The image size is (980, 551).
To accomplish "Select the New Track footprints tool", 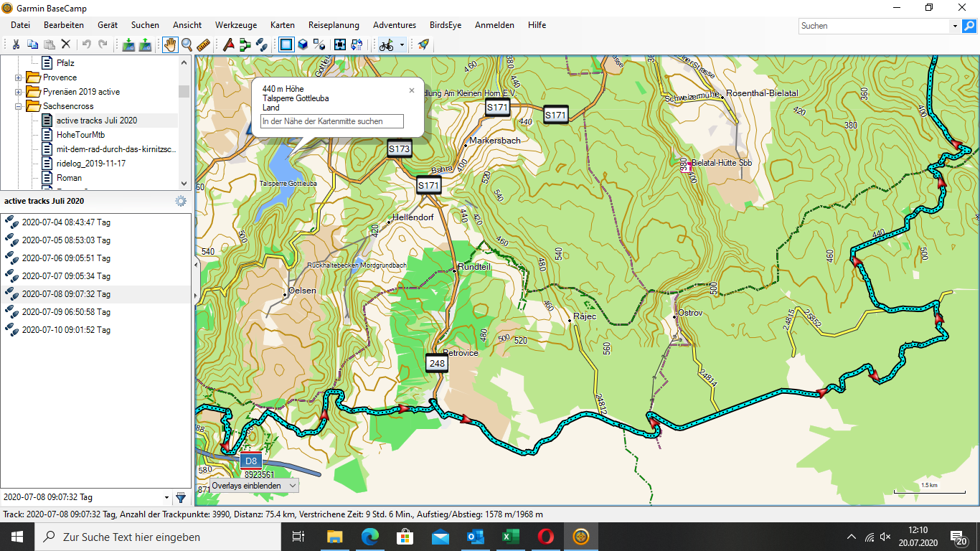I will click(x=262, y=44).
